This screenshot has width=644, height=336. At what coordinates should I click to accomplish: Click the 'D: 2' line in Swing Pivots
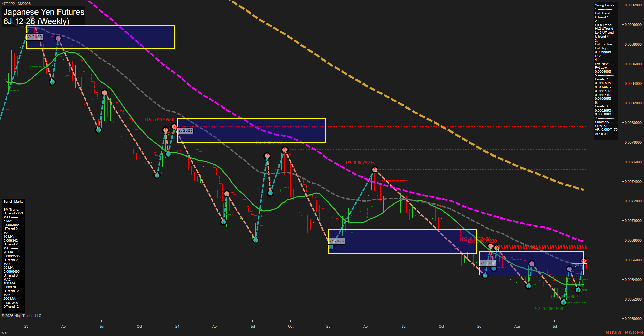pyautogui.click(x=598, y=56)
